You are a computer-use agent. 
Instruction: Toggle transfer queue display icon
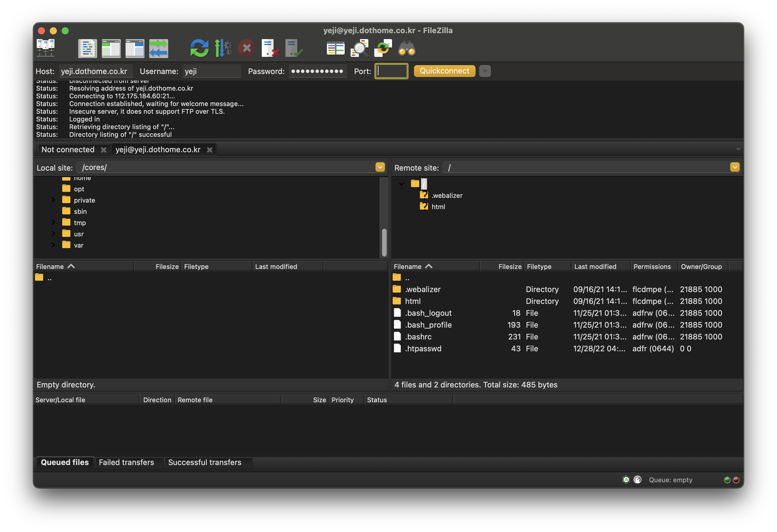point(158,48)
